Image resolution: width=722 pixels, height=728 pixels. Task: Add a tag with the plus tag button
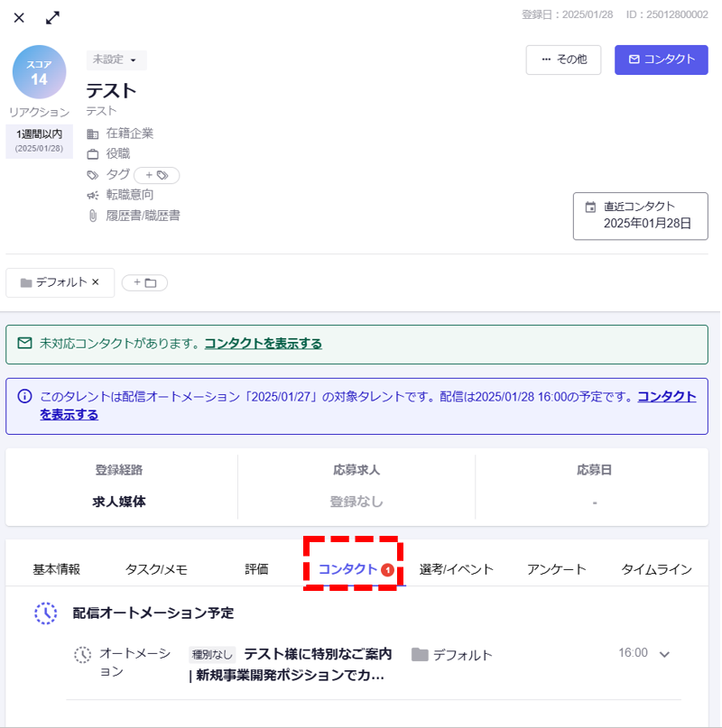pos(156,175)
